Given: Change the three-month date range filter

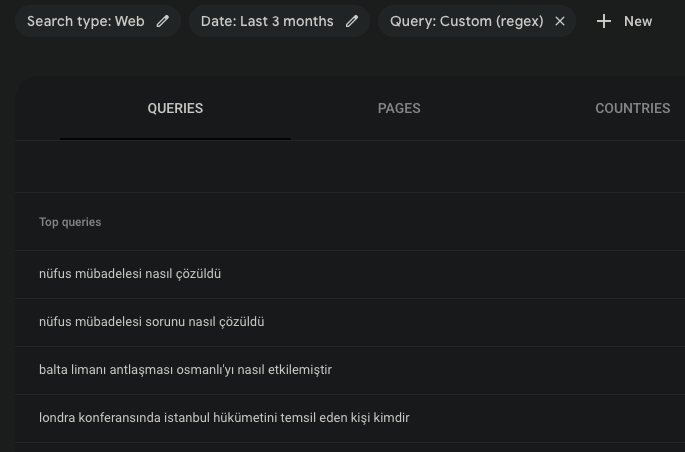Looking at the screenshot, I should (280, 21).
